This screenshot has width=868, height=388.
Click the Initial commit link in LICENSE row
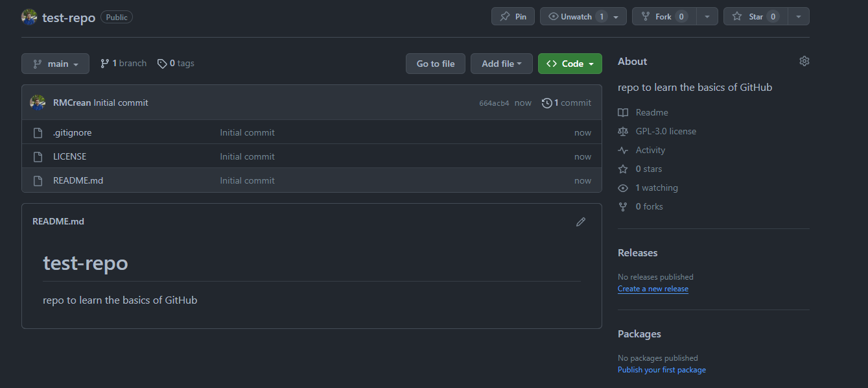coord(247,156)
